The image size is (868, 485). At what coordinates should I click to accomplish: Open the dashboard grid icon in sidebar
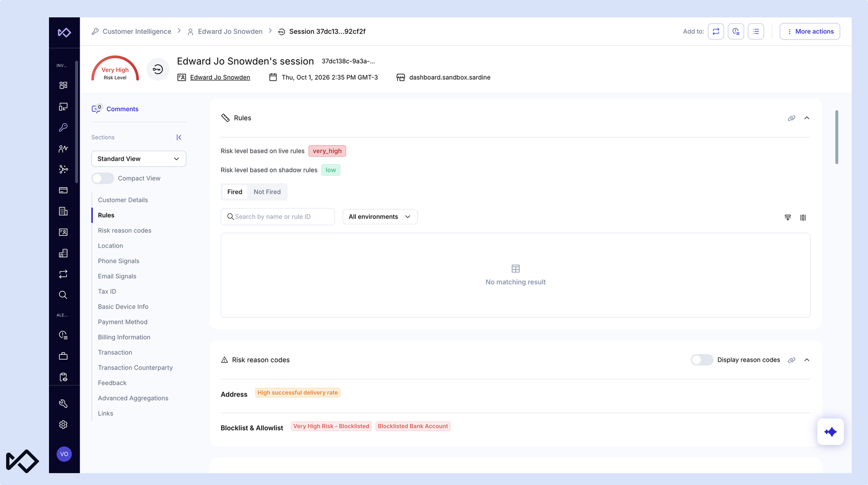click(63, 85)
